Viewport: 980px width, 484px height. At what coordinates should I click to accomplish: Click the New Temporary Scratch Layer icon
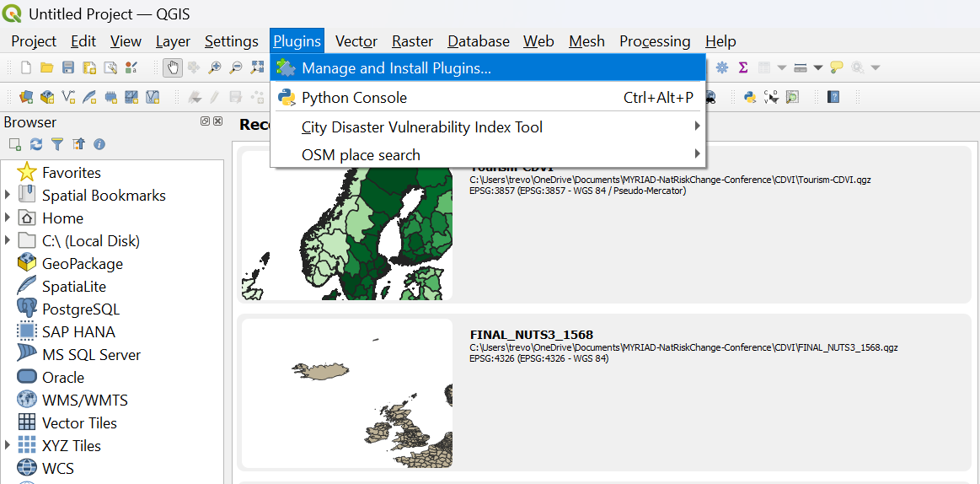click(x=110, y=97)
